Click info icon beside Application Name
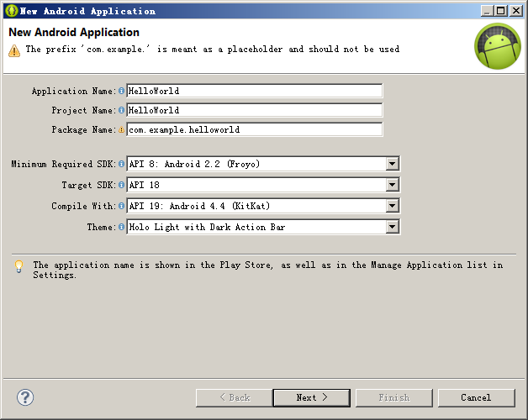This screenshot has height=420, width=528. coord(121,91)
